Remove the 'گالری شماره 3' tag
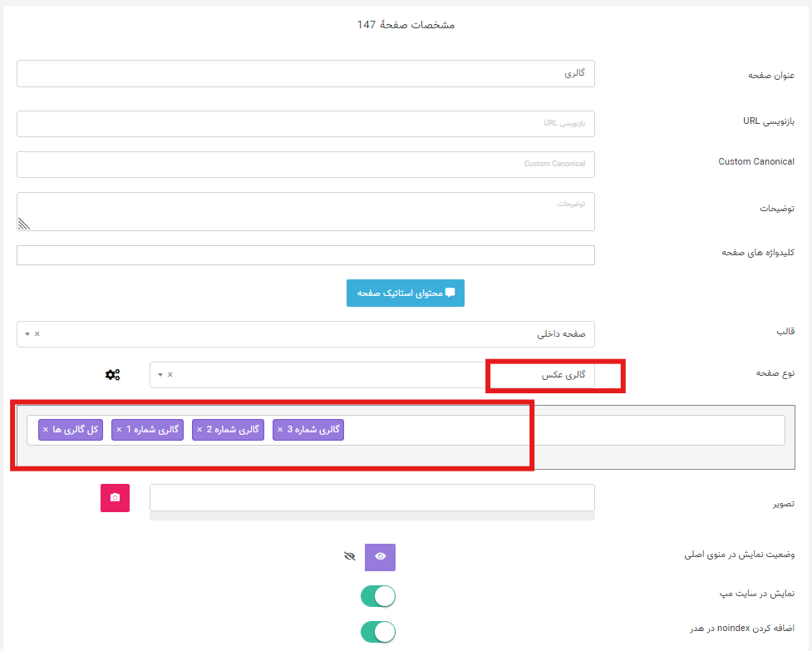This screenshot has height=651, width=812. click(280, 430)
